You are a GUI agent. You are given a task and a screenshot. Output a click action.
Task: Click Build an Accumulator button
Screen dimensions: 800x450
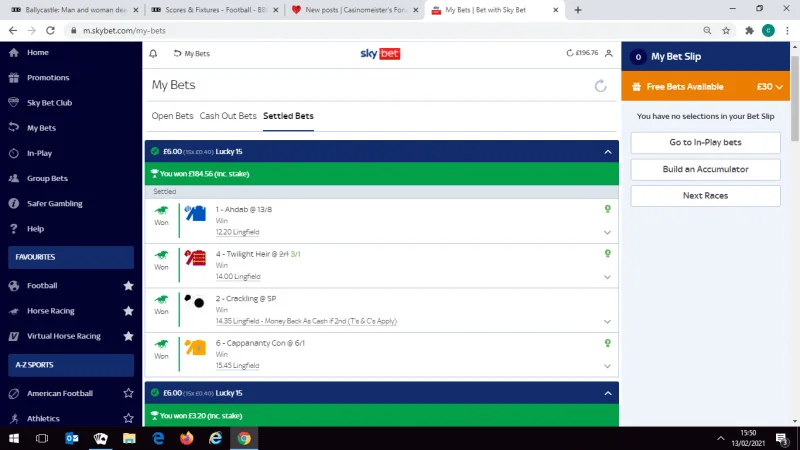[705, 169]
